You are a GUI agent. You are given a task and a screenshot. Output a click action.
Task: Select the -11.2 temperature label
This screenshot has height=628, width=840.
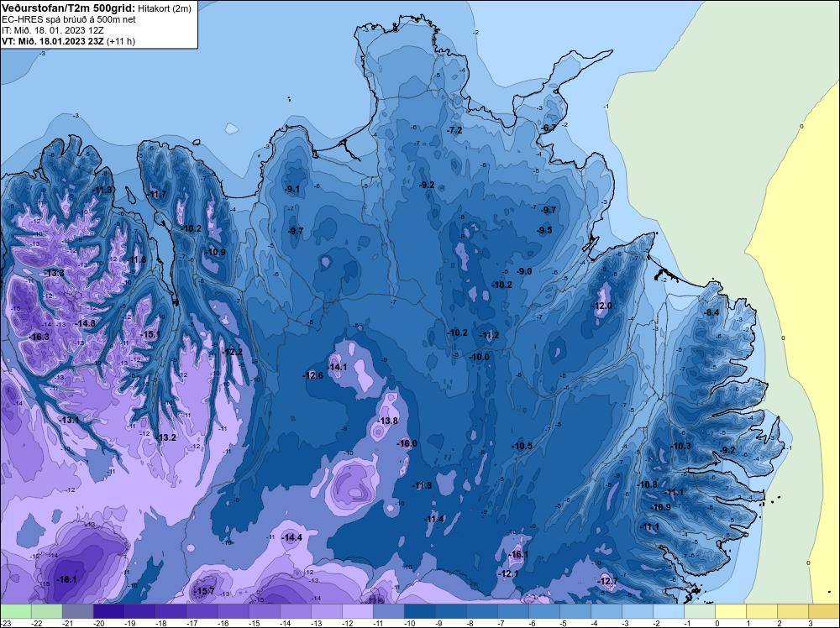pos(489,335)
